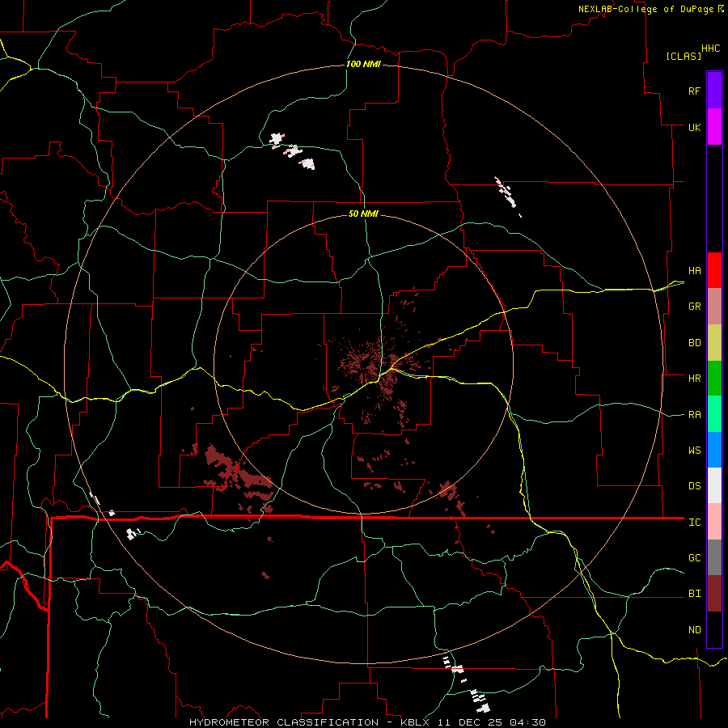Click the BI dark-red legend color block
Screen dimensions: 728x728
click(714, 594)
